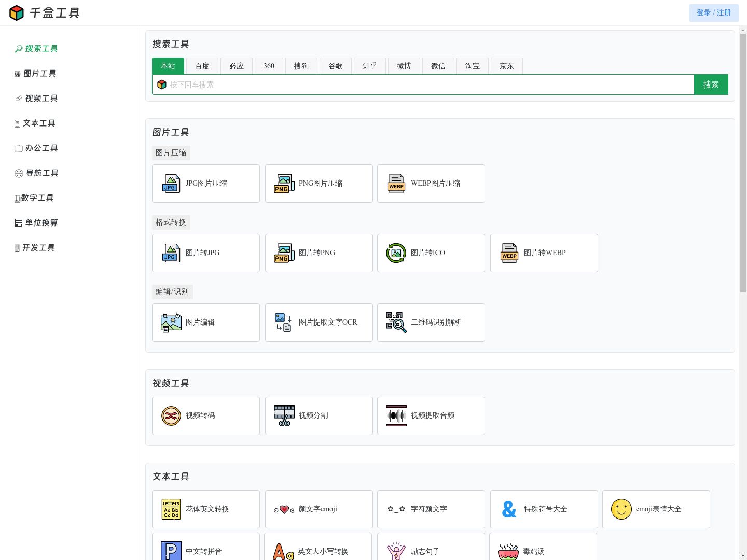Select the 本站 search tab
The width and height of the screenshot is (747, 560).
(168, 66)
